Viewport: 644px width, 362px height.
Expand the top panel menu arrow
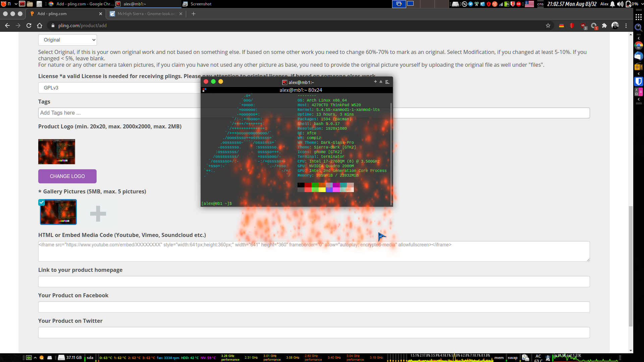pyautogui.click(x=16, y=4)
